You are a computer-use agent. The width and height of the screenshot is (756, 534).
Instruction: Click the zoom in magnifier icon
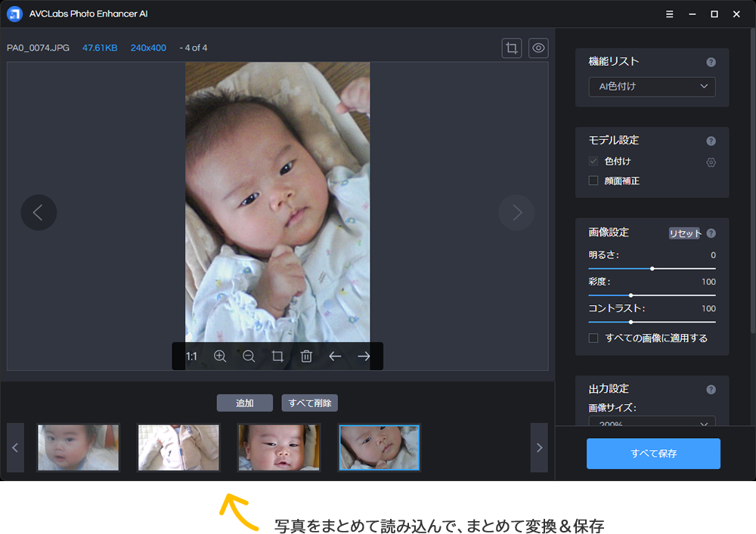point(220,357)
